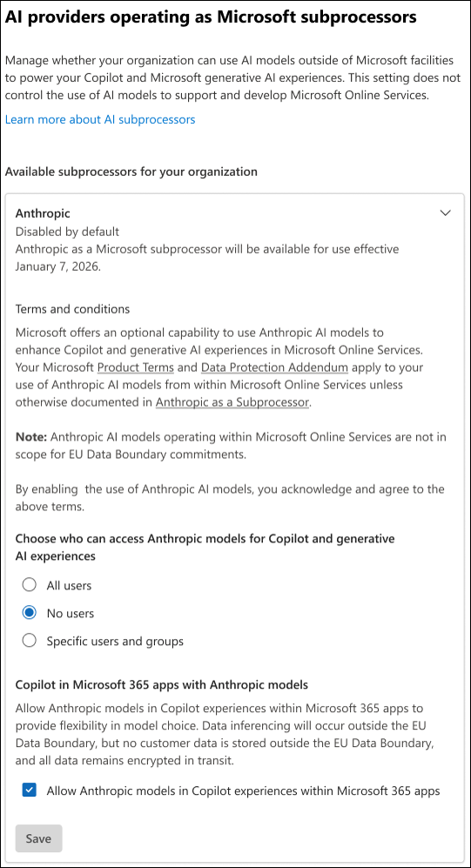Uncheck Allow Anthropic models in Copilot checkbox

coord(30,791)
